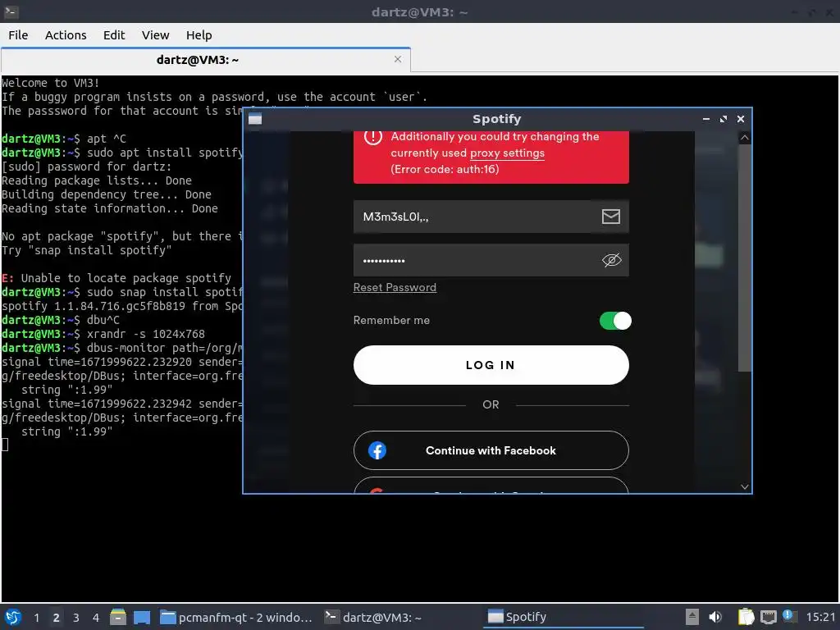This screenshot has height=630, width=840.
Task: Click the 'Remember me' label
Action: (x=391, y=321)
